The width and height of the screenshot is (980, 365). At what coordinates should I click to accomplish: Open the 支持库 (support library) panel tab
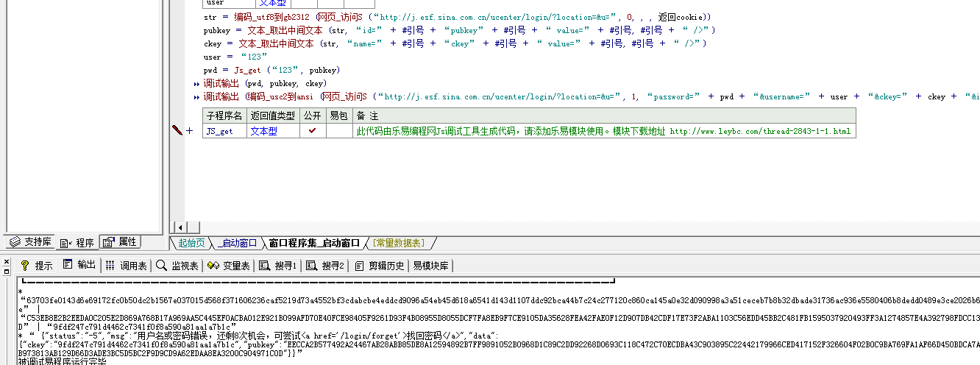coord(31,242)
